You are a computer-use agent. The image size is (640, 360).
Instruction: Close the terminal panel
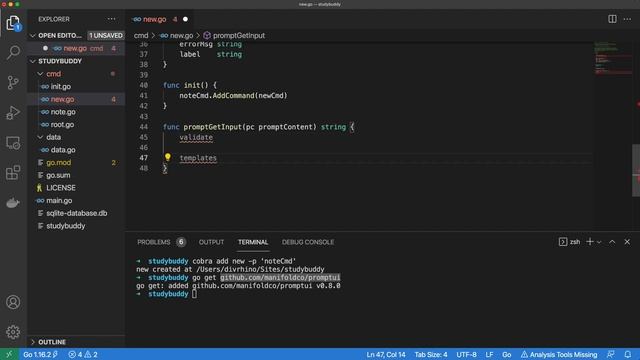point(627,242)
